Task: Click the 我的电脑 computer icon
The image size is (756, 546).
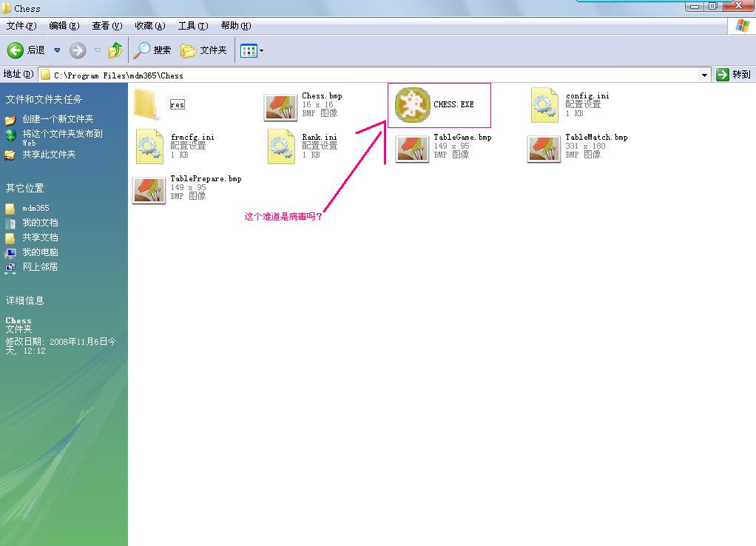Action: [x=10, y=253]
